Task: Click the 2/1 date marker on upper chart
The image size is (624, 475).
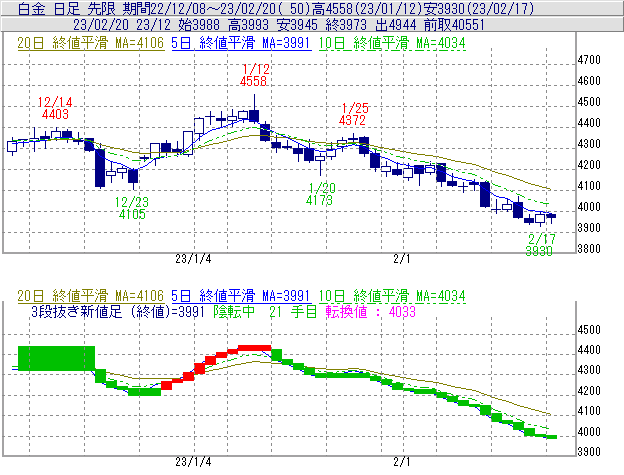Action: pyautogui.click(x=402, y=259)
